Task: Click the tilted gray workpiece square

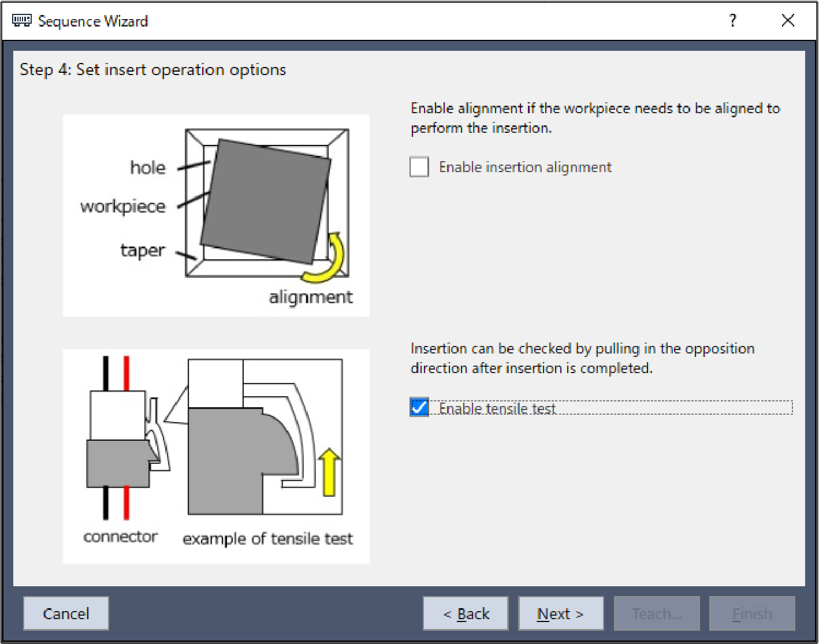Action: coord(266,200)
